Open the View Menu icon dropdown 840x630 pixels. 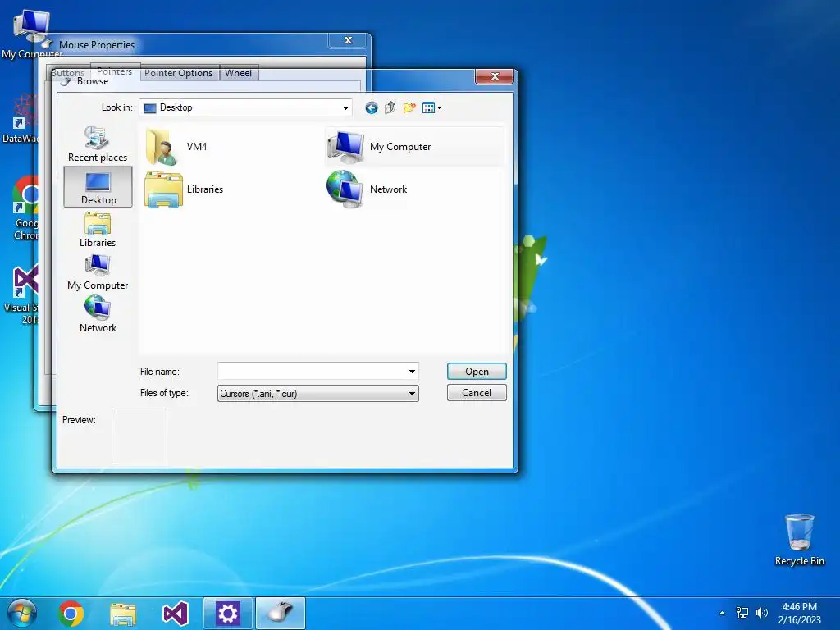[431, 108]
